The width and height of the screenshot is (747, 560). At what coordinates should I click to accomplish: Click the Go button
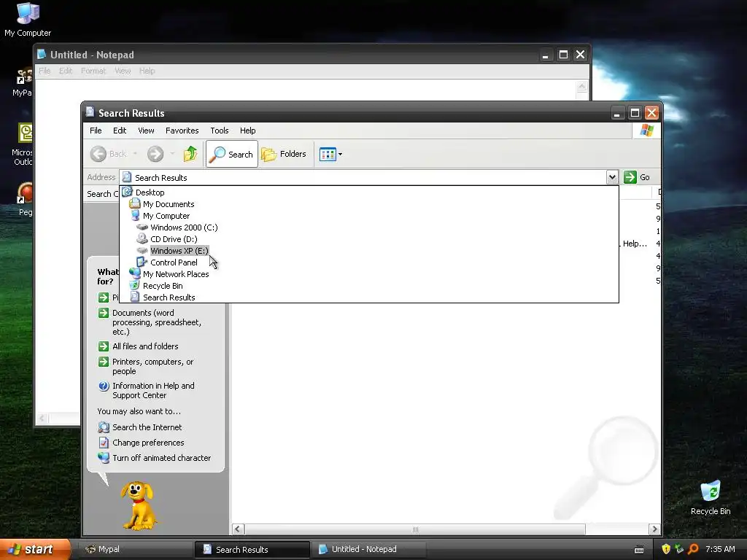click(x=637, y=177)
